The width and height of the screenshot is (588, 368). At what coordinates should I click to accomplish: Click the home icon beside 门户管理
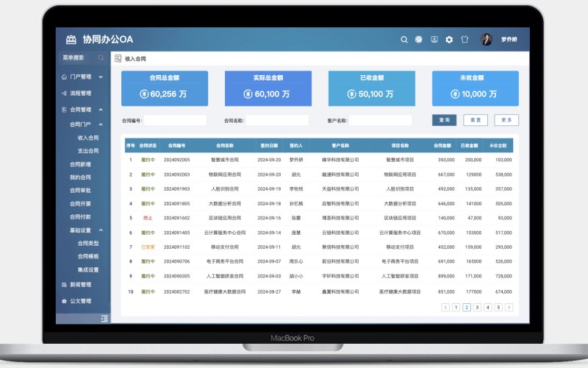[64, 77]
